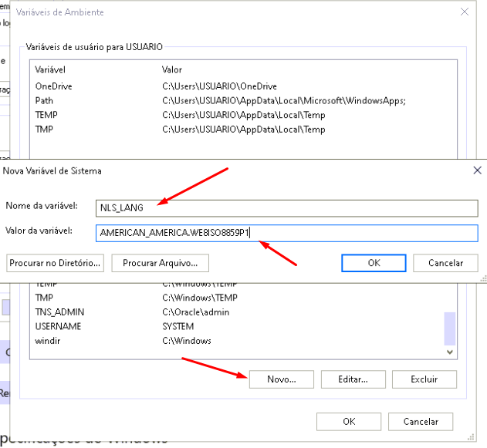The height and width of the screenshot is (448, 487).
Task: Select the USERNAME system variable row
Action: point(58,326)
